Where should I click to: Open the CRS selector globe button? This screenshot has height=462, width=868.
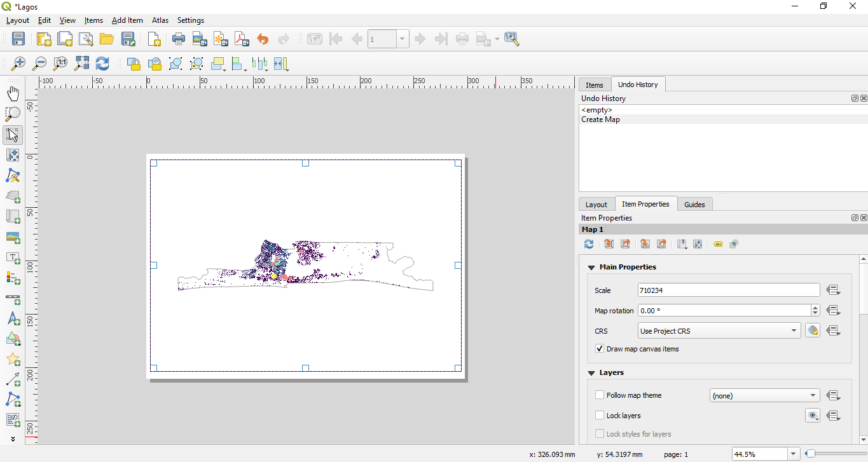click(813, 331)
